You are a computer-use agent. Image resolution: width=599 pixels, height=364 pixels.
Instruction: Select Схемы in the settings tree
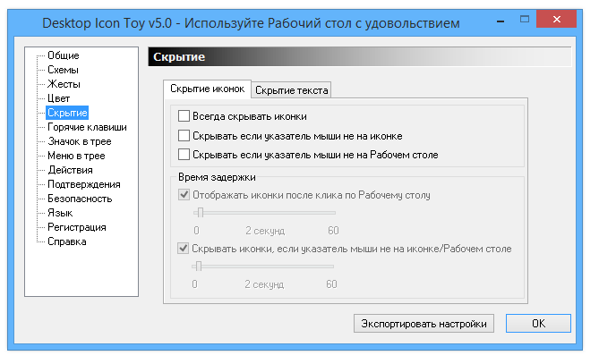point(63,70)
